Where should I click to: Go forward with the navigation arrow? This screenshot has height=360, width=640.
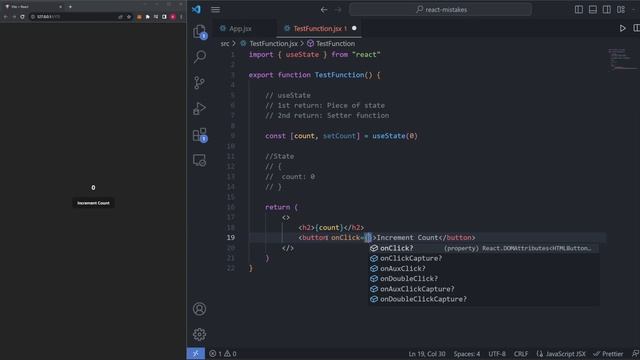338,9
